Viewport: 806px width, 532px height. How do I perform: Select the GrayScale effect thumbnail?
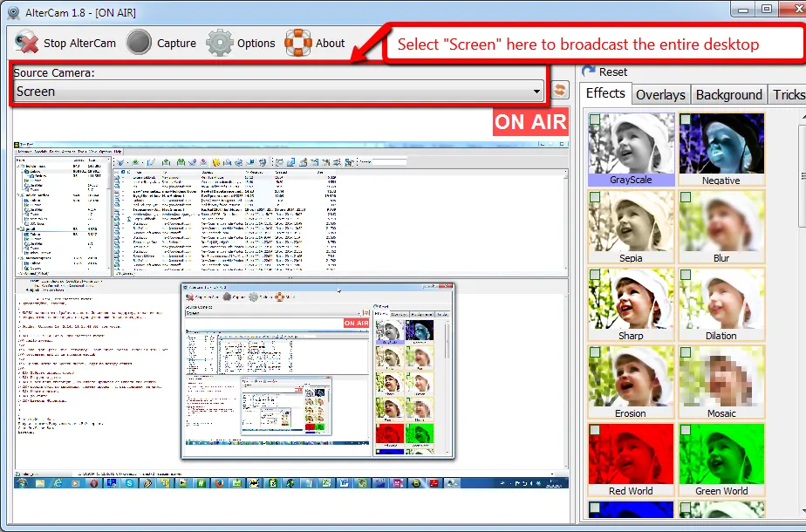632,149
